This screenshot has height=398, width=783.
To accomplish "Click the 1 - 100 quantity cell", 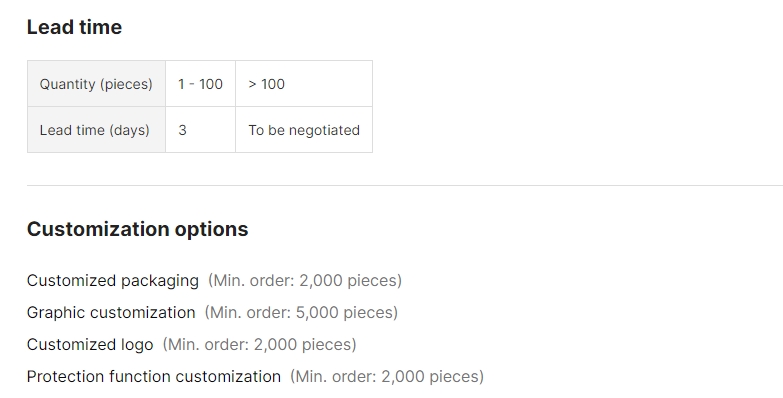I will click(200, 83).
